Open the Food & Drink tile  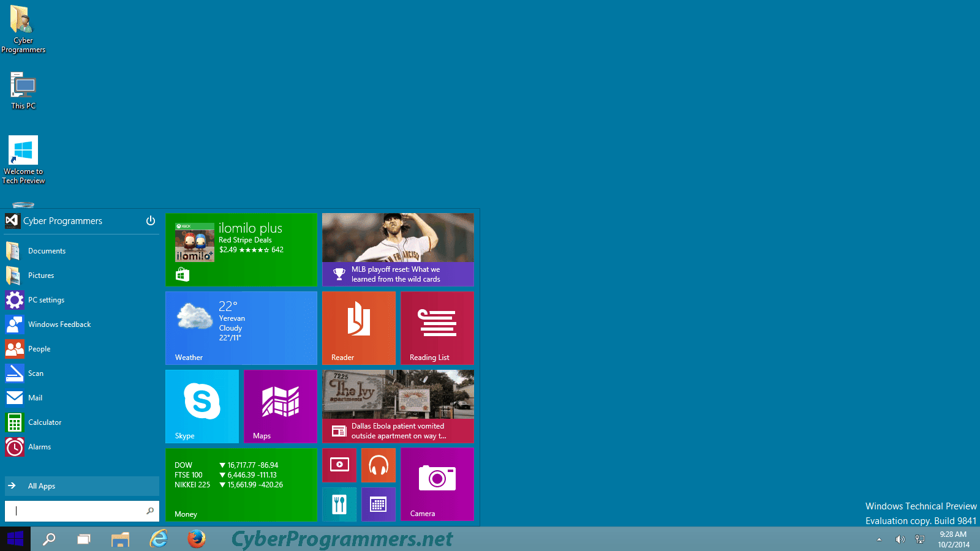[339, 504]
